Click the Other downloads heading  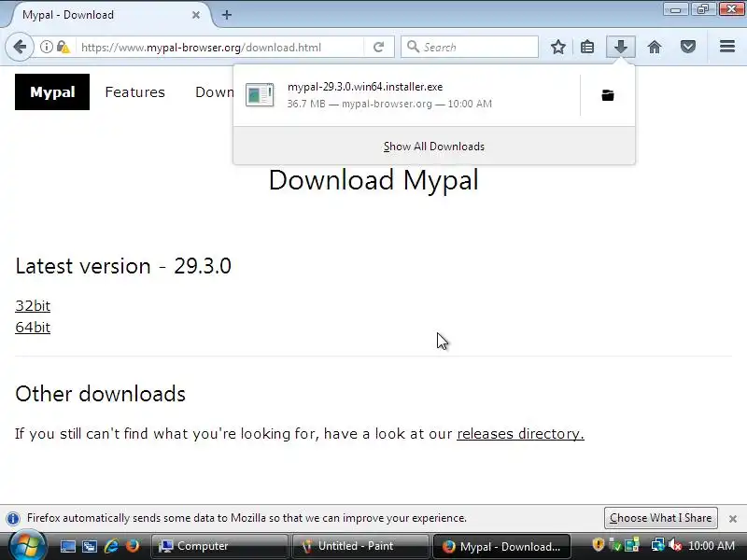pos(101,394)
